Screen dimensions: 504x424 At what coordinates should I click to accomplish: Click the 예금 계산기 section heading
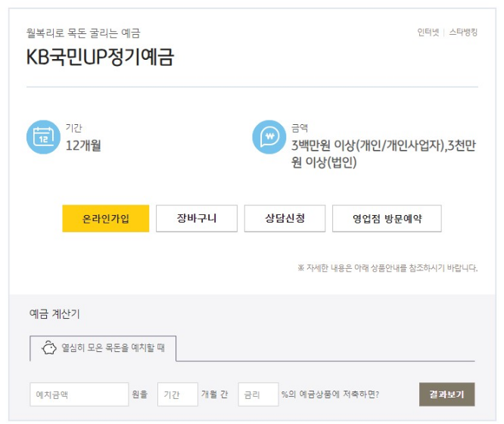coord(54,313)
